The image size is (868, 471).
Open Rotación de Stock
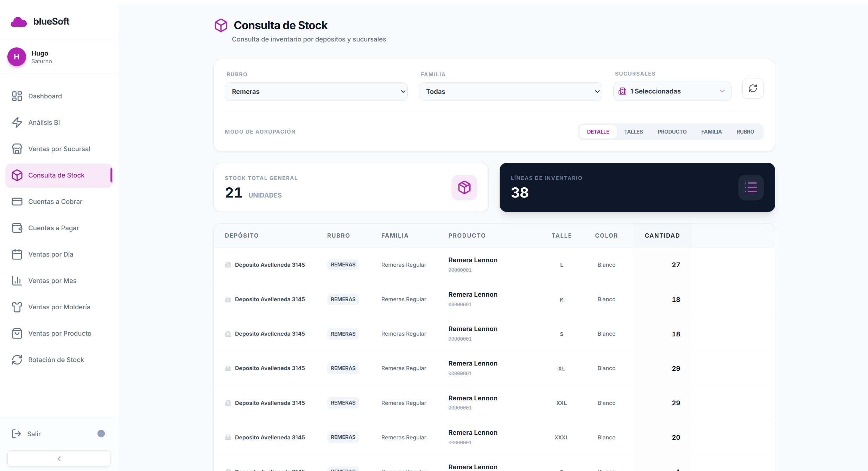coord(56,360)
